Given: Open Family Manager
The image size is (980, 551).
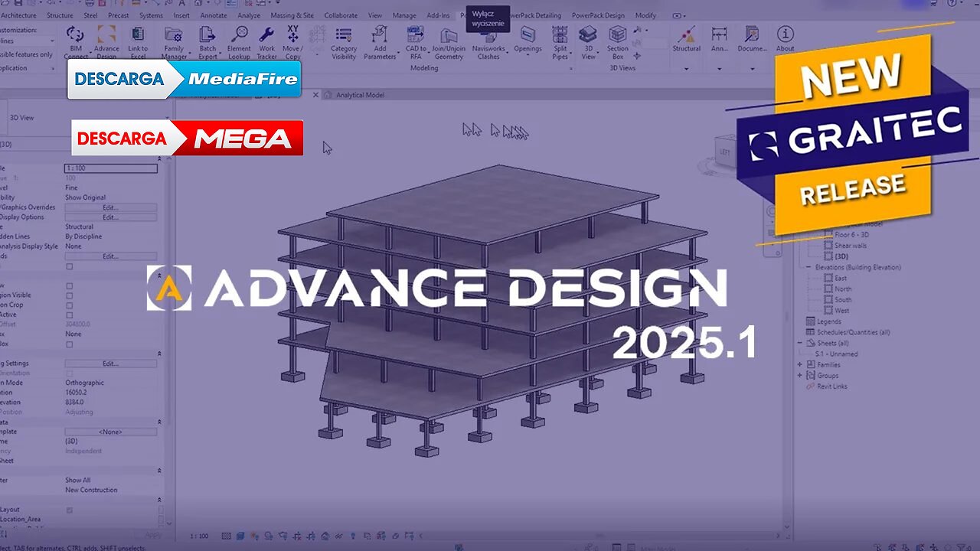Looking at the screenshot, I should [174, 42].
